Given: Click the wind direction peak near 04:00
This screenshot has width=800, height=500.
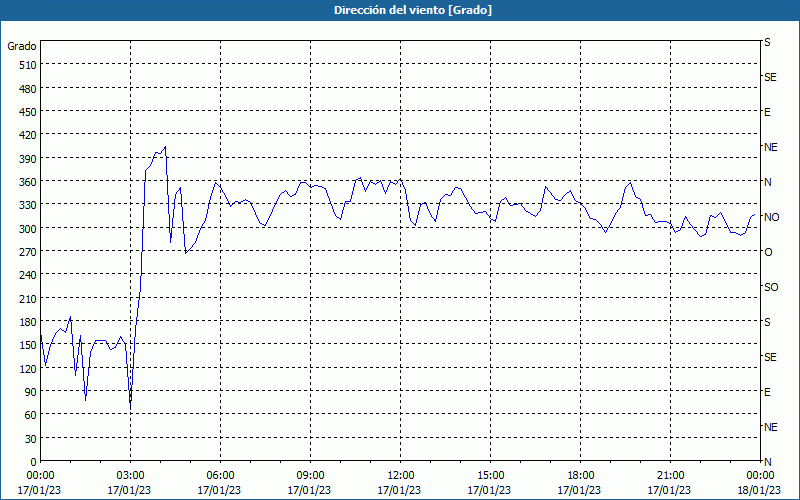Looking at the screenshot, I should click(x=165, y=147).
